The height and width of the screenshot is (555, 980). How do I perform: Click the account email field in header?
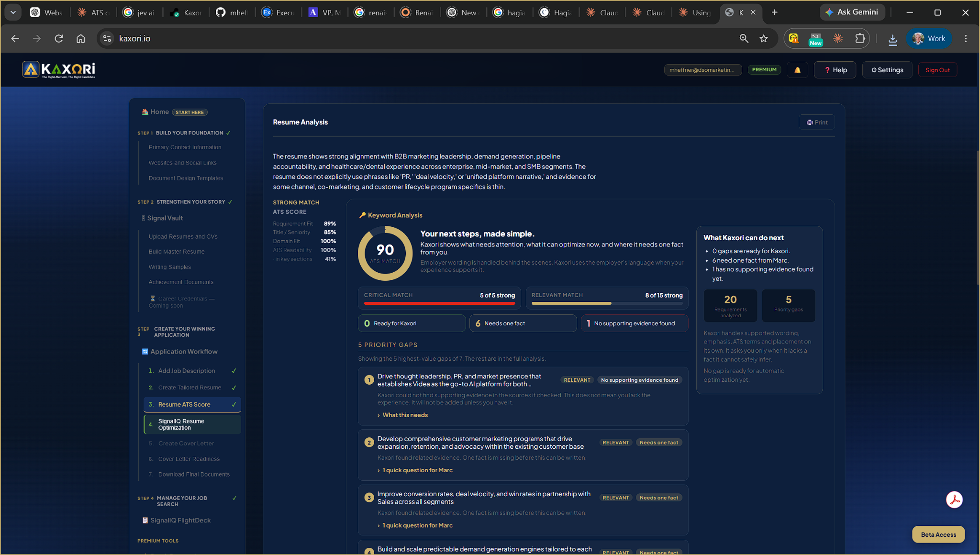(x=702, y=70)
